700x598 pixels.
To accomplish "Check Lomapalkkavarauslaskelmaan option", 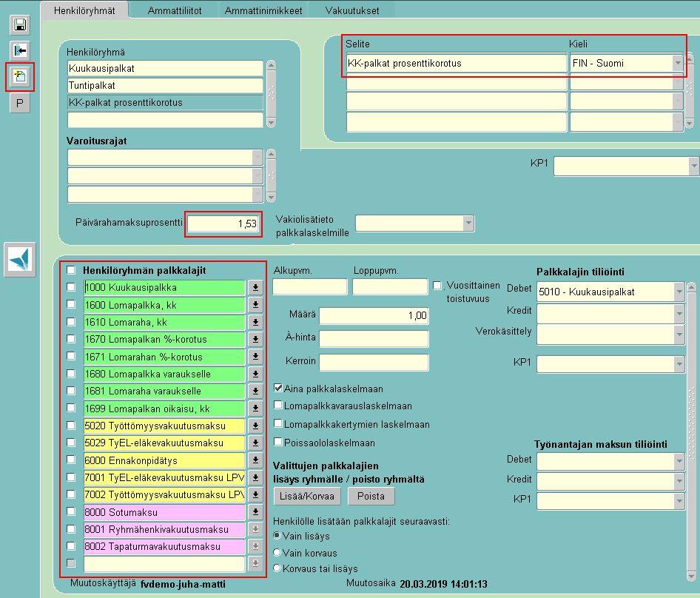I will (277, 405).
